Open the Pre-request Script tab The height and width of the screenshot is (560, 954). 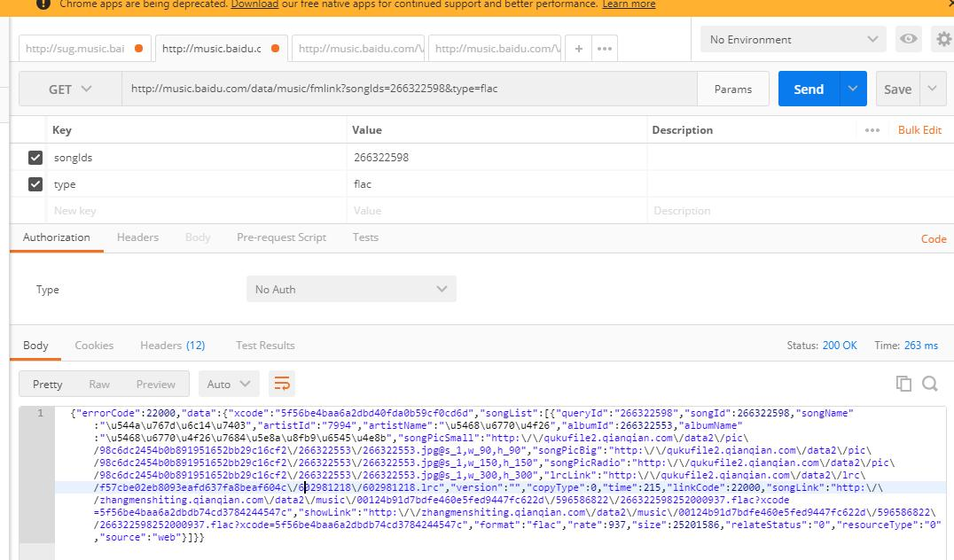point(281,237)
